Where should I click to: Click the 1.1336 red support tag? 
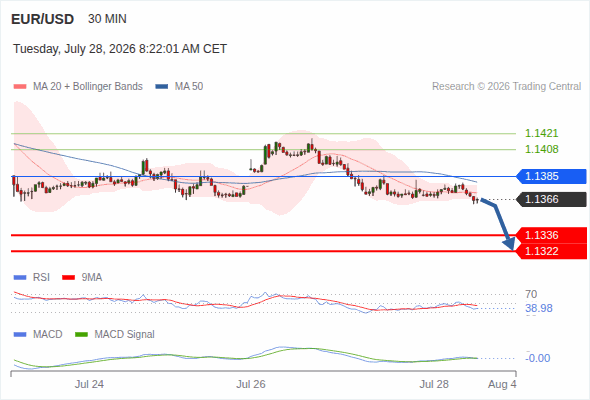(x=551, y=235)
